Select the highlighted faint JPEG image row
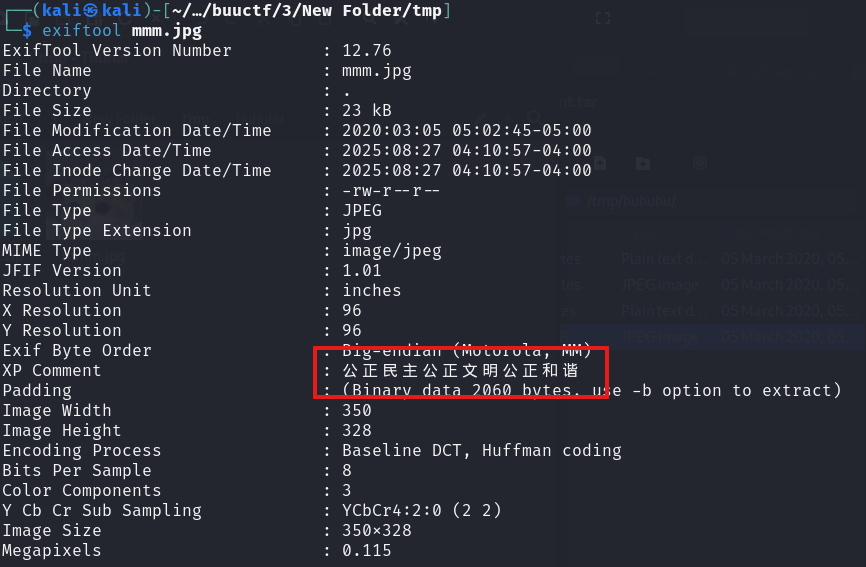Screen dimensions: 866x567 tap(712, 337)
